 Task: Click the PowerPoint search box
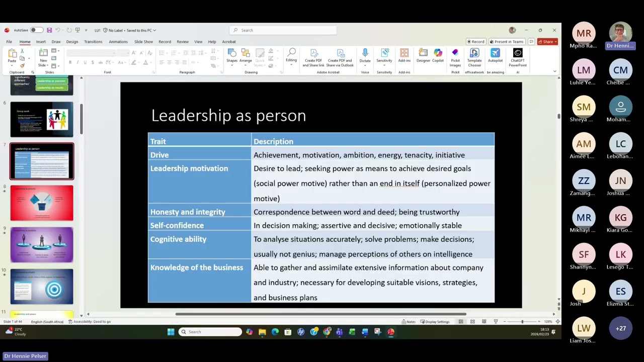[x=283, y=30]
